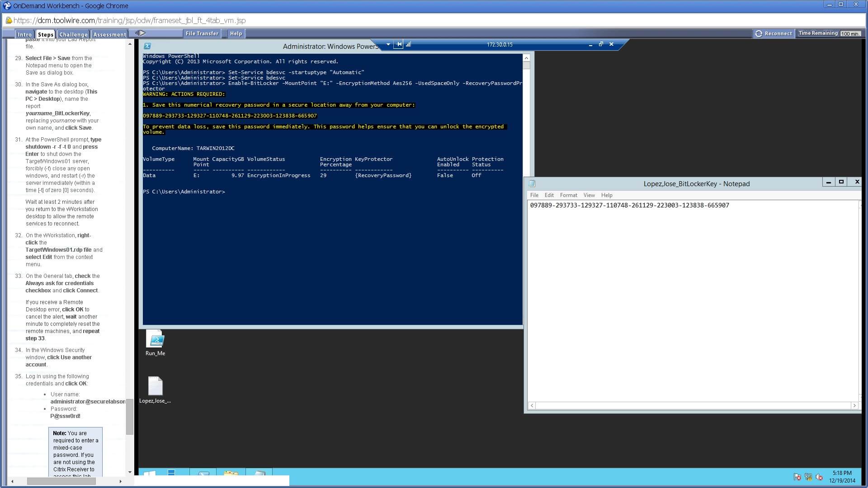Switch to the Intro tab
This screenshot has width=868, height=488.
point(24,34)
